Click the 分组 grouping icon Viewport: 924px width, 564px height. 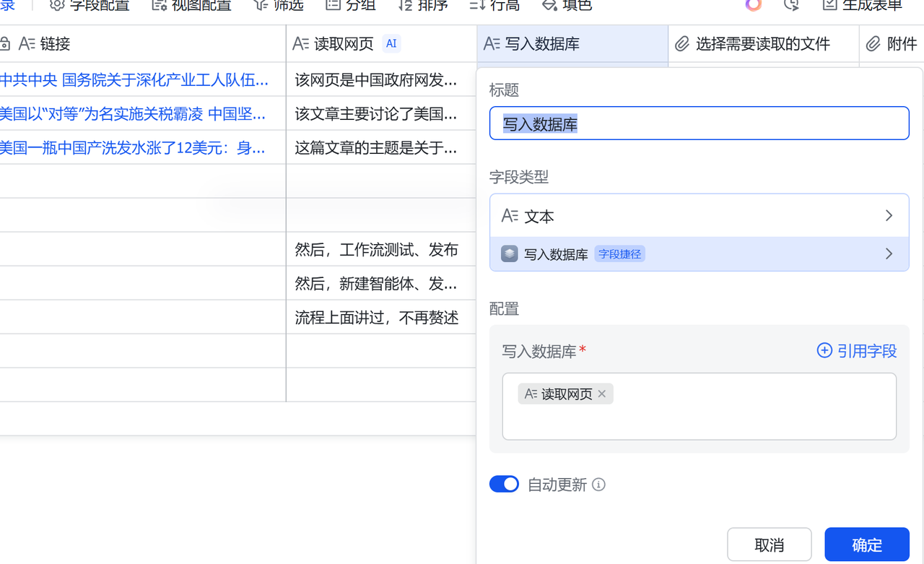tap(332, 5)
